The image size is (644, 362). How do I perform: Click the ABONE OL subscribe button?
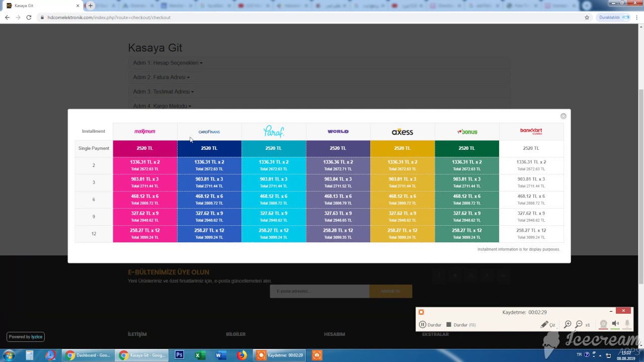pos(390,291)
